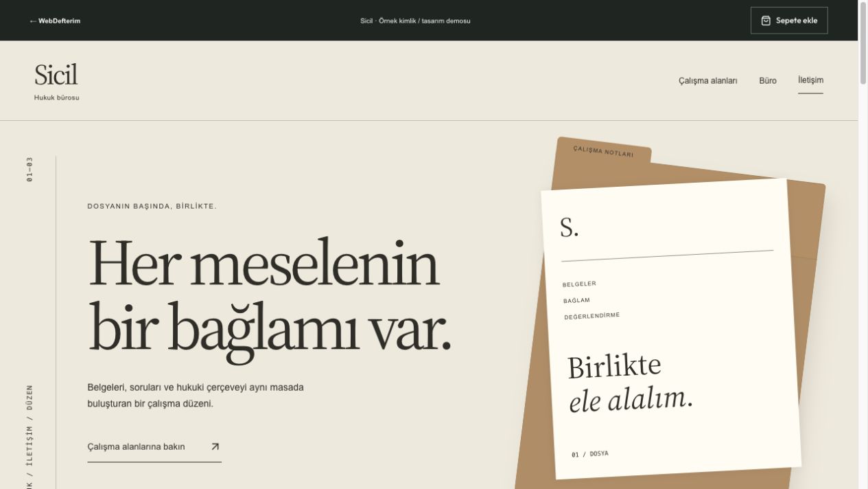Click the shopping bag icon in Sepete ekle
The height and width of the screenshot is (489, 868).
coord(766,21)
